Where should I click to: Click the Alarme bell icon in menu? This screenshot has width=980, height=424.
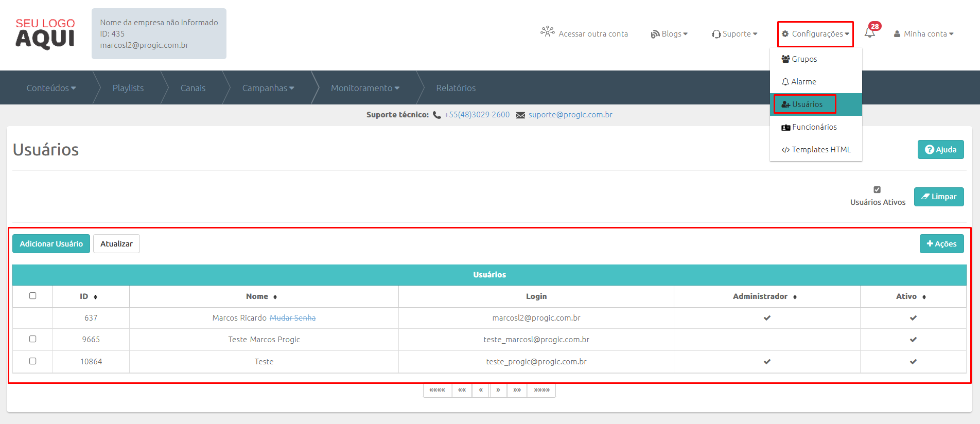(785, 82)
